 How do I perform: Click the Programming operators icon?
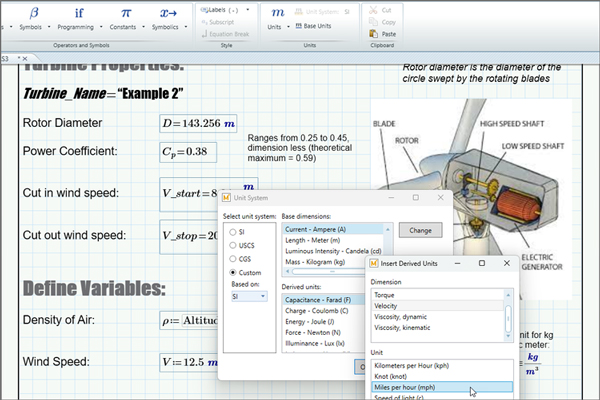point(79,15)
